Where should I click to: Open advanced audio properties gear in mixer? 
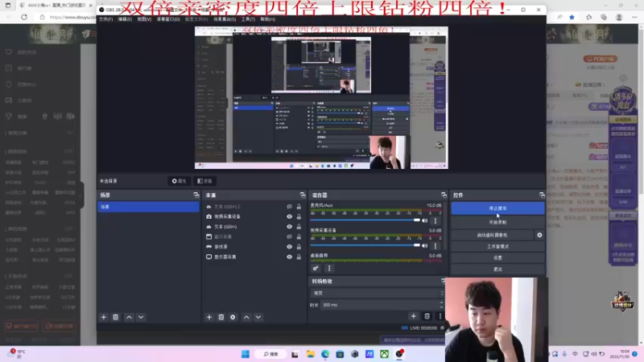(316, 269)
